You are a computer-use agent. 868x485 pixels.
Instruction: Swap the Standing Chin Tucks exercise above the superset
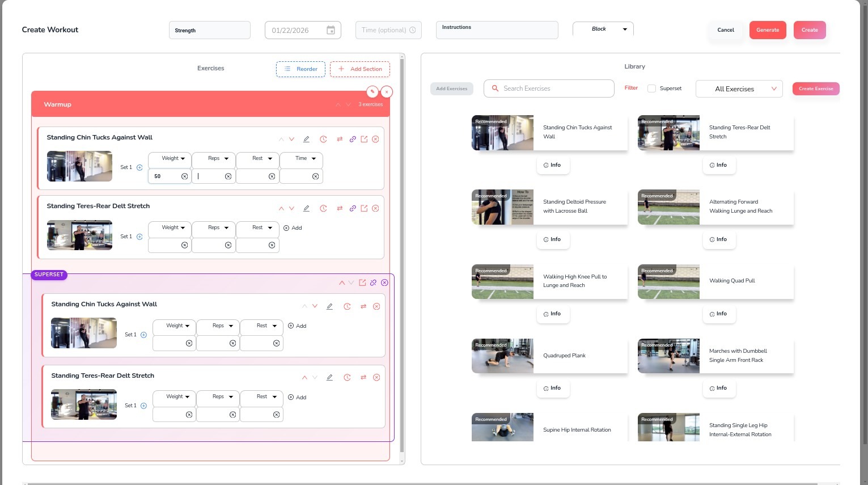(340, 139)
